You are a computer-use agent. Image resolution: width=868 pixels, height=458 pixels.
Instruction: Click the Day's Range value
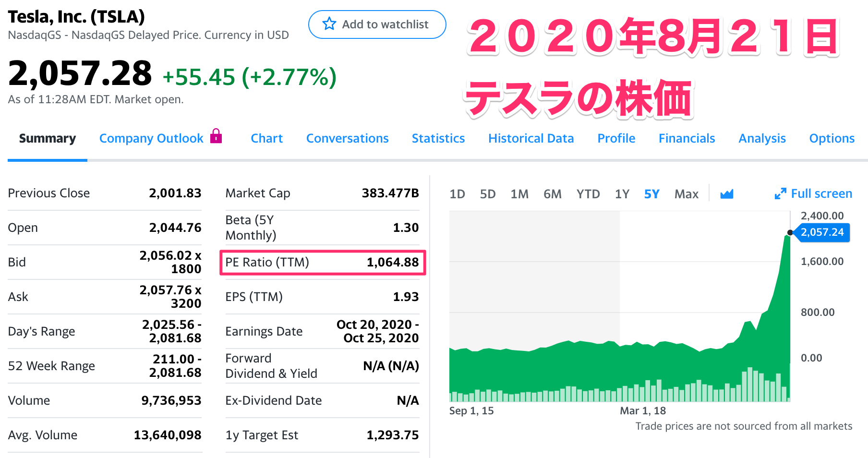coord(172,331)
